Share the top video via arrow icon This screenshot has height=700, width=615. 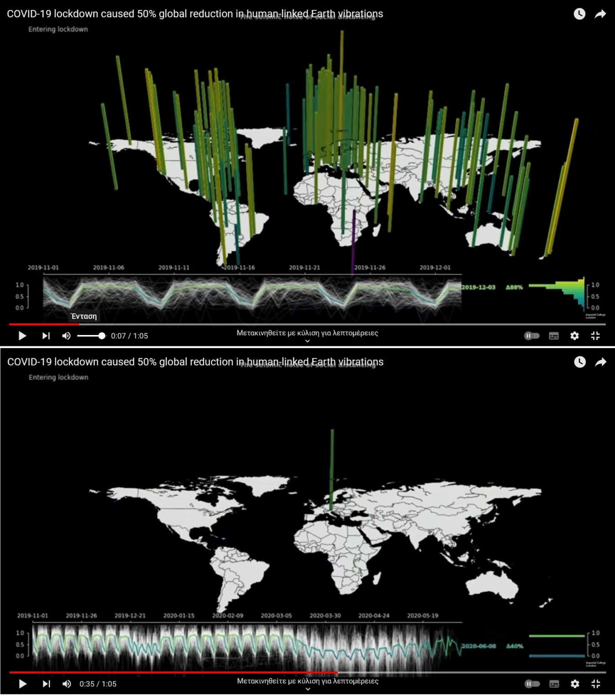[x=600, y=14]
